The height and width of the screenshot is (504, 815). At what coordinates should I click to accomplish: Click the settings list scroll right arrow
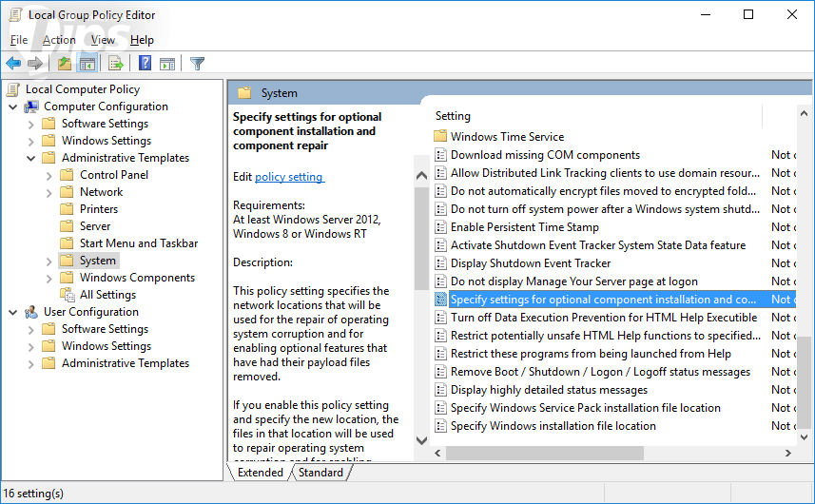pyautogui.click(x=788, y=453)
